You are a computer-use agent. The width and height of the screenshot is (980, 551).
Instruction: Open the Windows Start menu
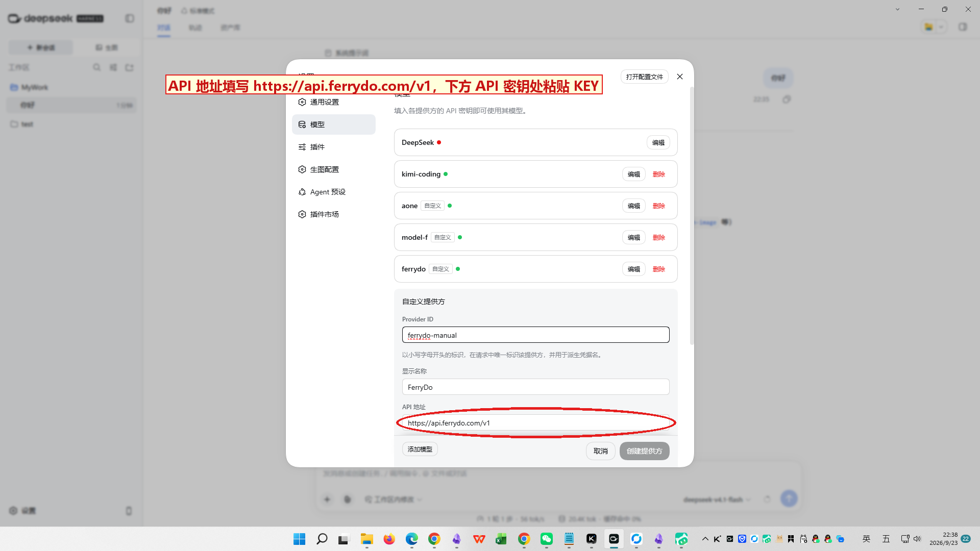[299, 539]
